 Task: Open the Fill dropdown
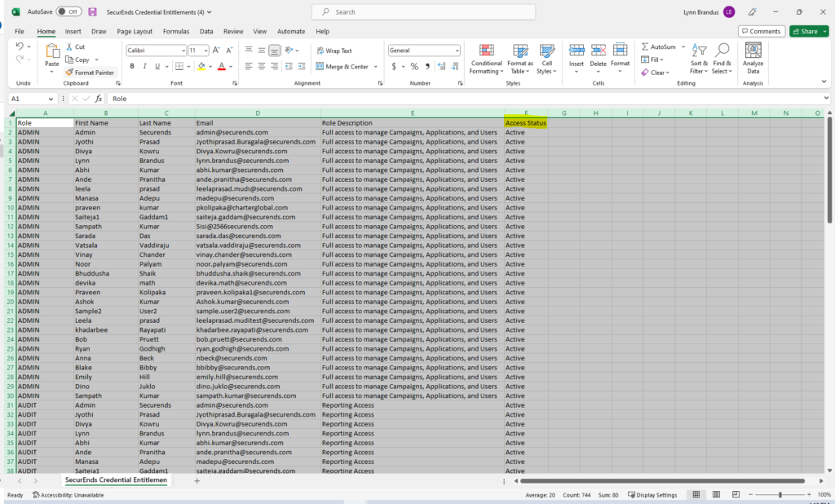(653, 60)
